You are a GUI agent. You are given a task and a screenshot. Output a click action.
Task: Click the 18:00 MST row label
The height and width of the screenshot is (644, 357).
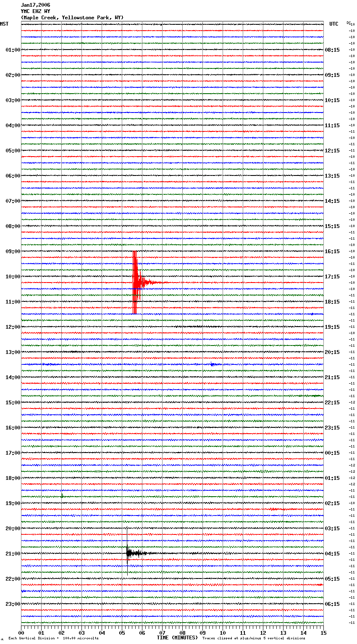pyautogui.click(x=13, y=478)
